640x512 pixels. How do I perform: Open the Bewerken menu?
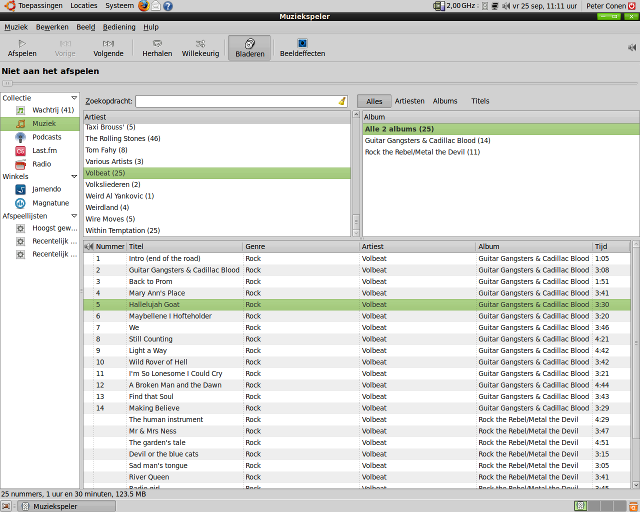(52, 27)
